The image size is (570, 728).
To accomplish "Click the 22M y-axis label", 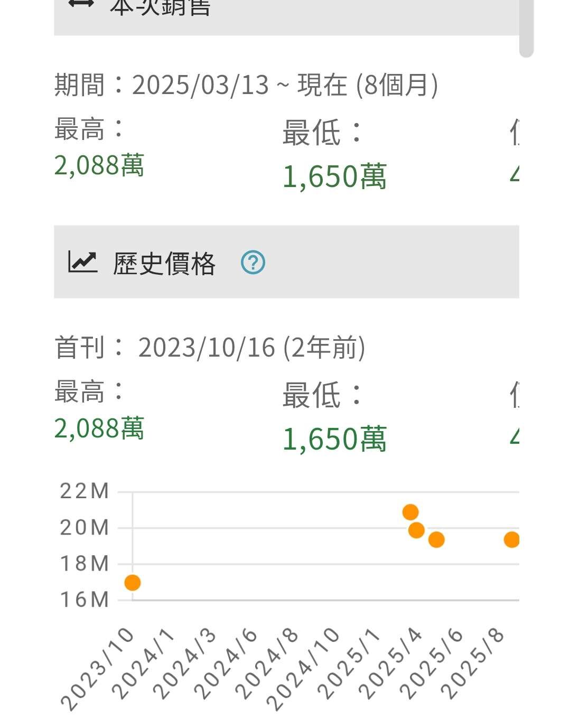I will 85,491.
